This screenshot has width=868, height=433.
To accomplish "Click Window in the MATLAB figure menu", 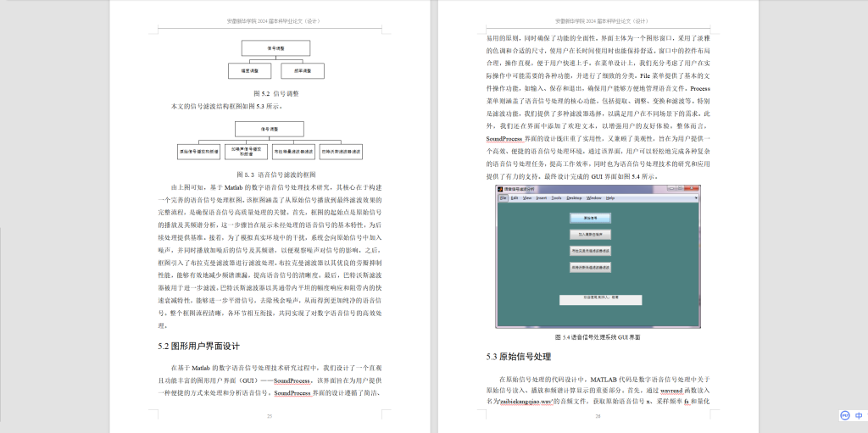I will (594, 197).
